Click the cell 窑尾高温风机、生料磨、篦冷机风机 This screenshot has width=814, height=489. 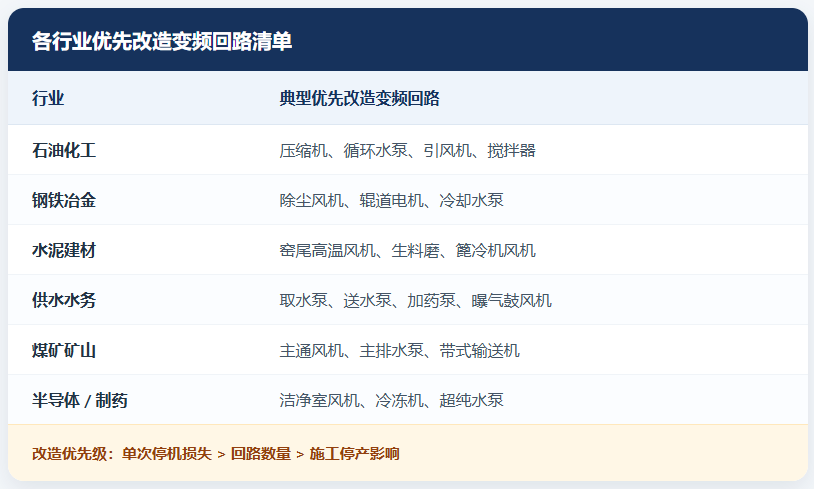(407, 250)
